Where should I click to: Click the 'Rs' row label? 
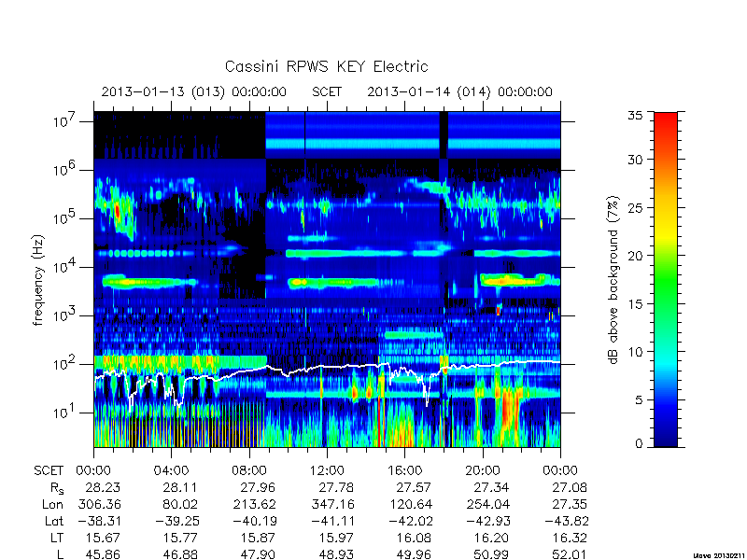(57, 488)
